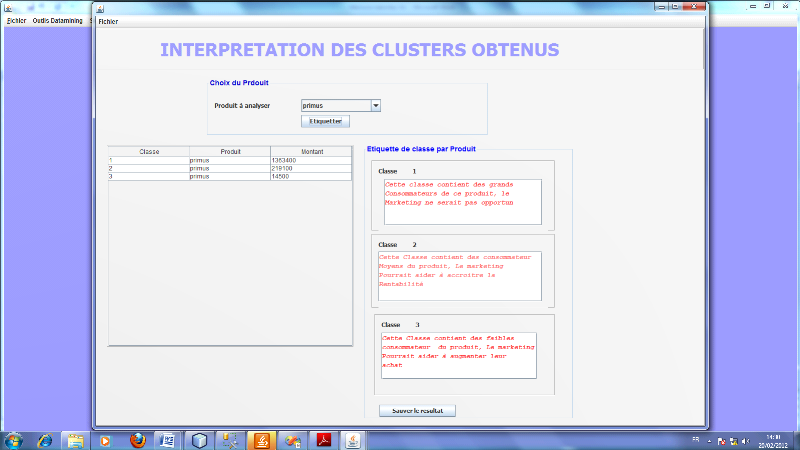Viewport: 800px width, 450px height.
Task: Sort by the Classe column header
Action: 149,151
